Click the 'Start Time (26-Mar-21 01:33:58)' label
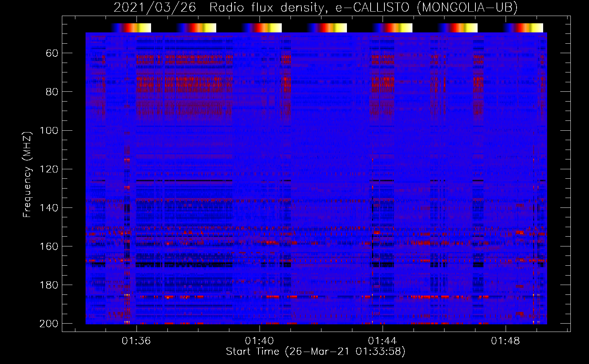The width and height of the screenshot is (589, 364). point(316,352)
